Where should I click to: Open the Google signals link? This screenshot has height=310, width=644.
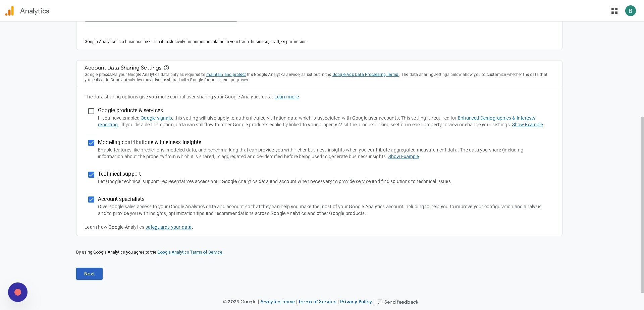156,118
